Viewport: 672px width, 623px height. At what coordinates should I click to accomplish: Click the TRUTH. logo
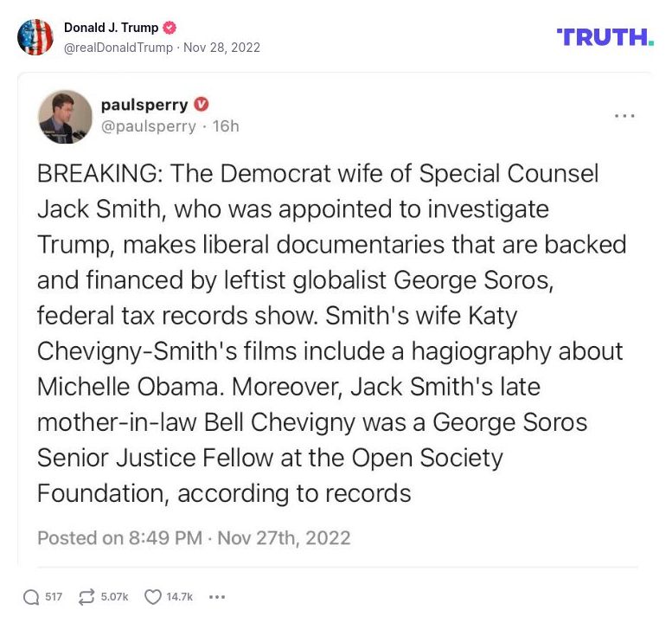tap(605, 37)
